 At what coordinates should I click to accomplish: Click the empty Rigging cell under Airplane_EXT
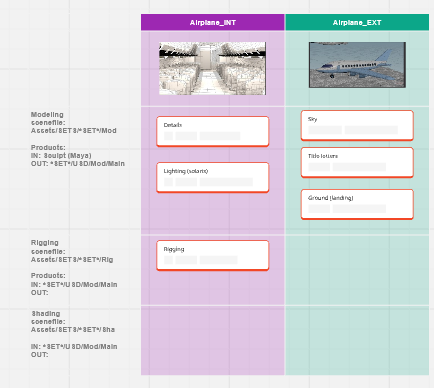pos(357,270)
